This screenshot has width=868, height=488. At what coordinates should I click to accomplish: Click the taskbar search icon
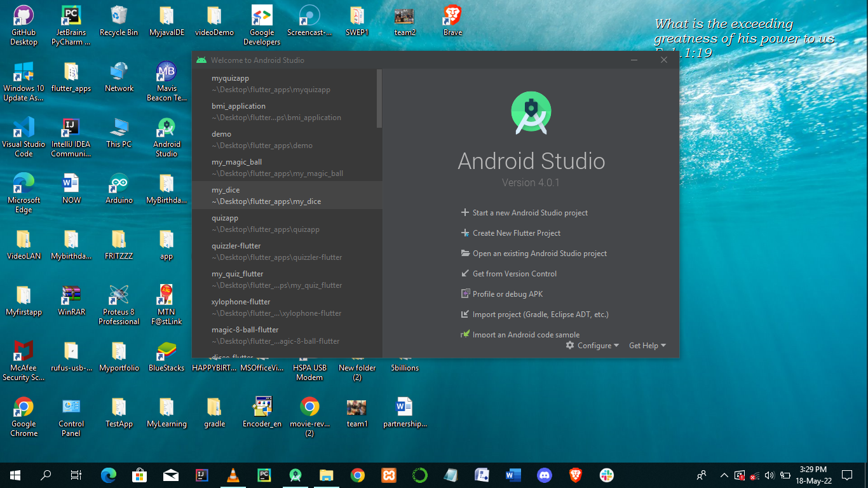point(46,475)
